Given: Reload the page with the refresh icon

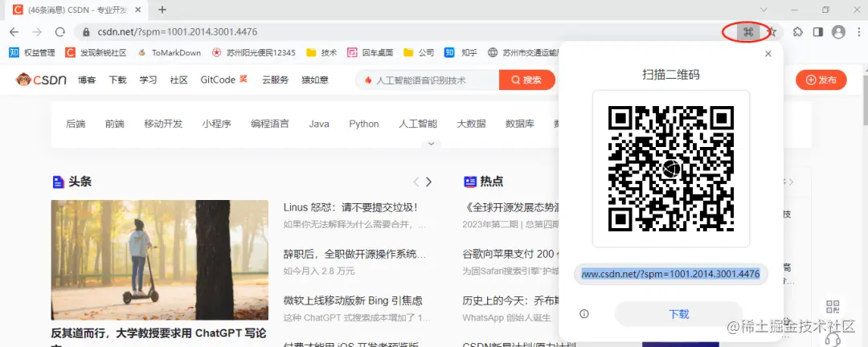Looking at the screenshot, I should 59,32.
